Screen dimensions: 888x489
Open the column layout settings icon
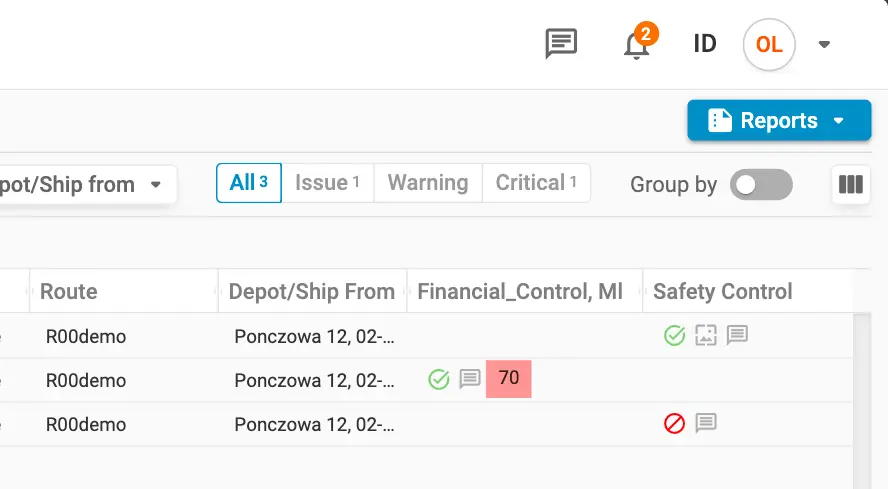coord(851,184)
